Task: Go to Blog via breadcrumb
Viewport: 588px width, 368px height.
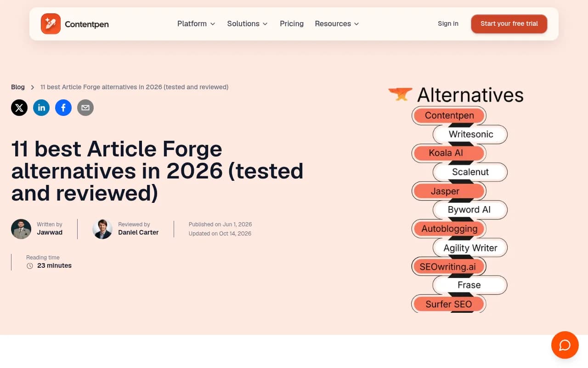Action: tap(18, 87)
